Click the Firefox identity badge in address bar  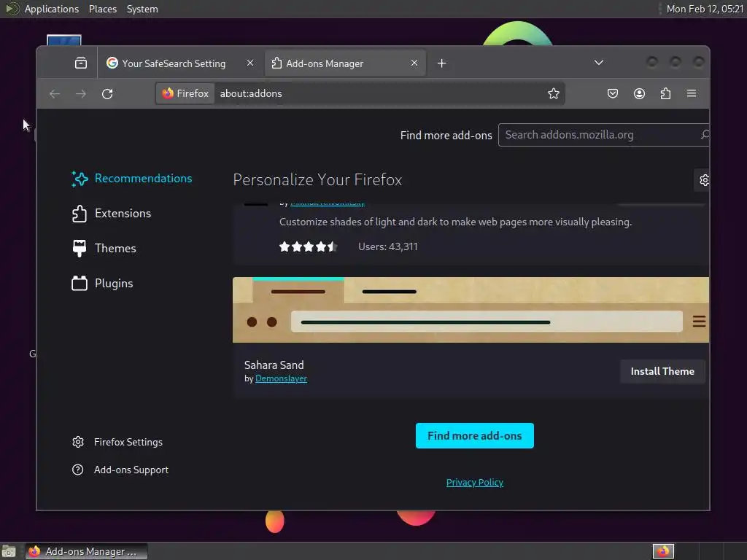[185, 93]
